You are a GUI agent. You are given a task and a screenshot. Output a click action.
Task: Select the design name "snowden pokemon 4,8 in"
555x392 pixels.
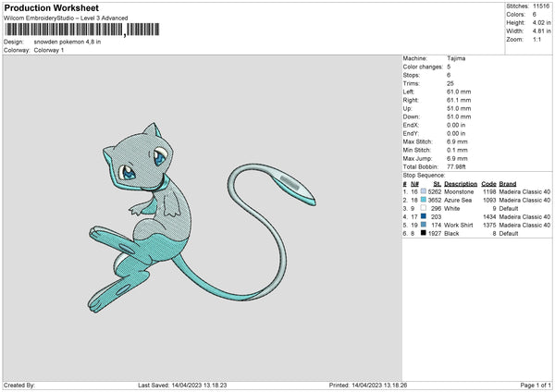coord(68,42)
